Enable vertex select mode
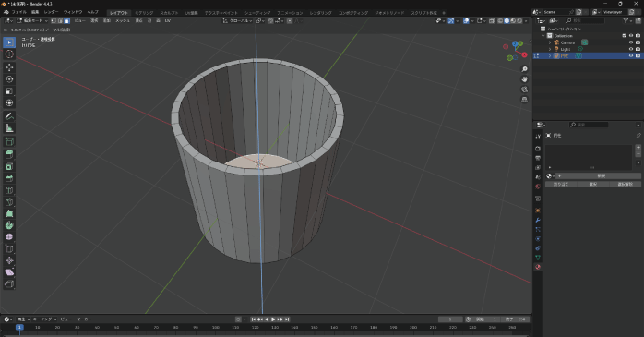The width and height of the screenshot is (644, 337). (x=54, y=20)
